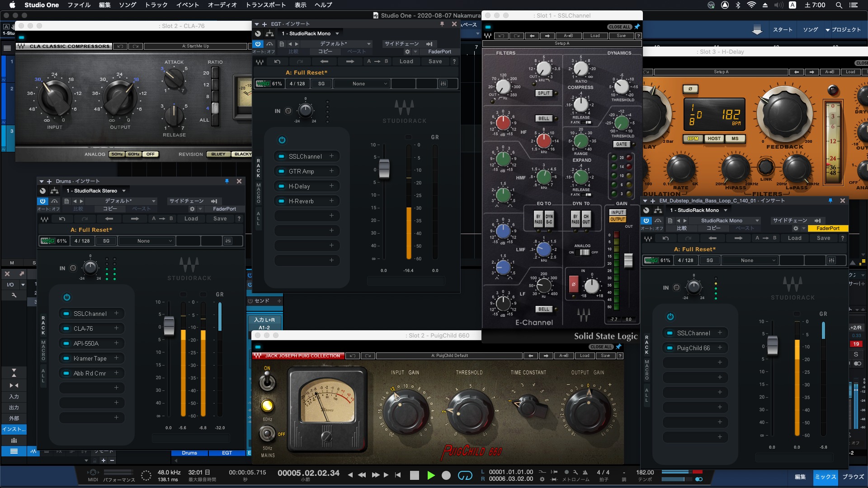Click phase invert button on SSL E-Channel

point(573,285)
